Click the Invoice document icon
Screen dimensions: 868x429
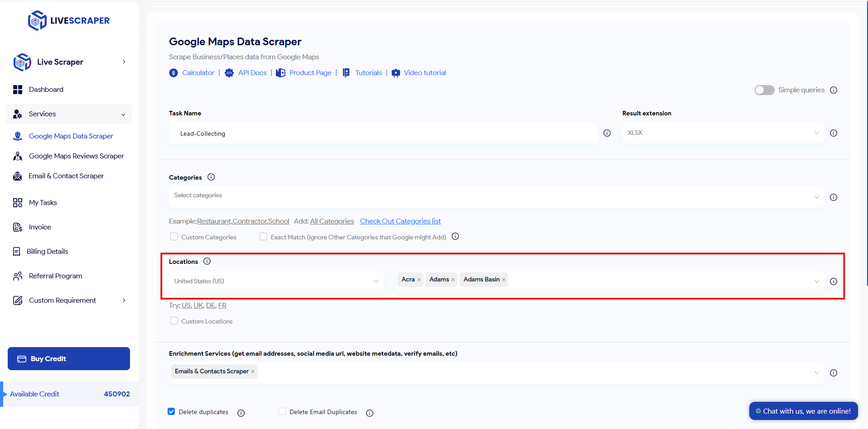pos(18,227)
